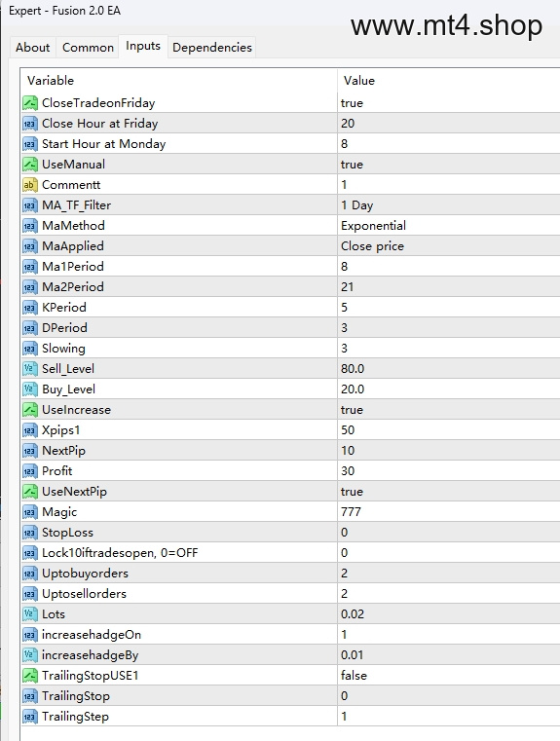Screen dimensions: 560x741
Task: Click the double-type icon beside Sell_Level
Action: coord(30,369)
